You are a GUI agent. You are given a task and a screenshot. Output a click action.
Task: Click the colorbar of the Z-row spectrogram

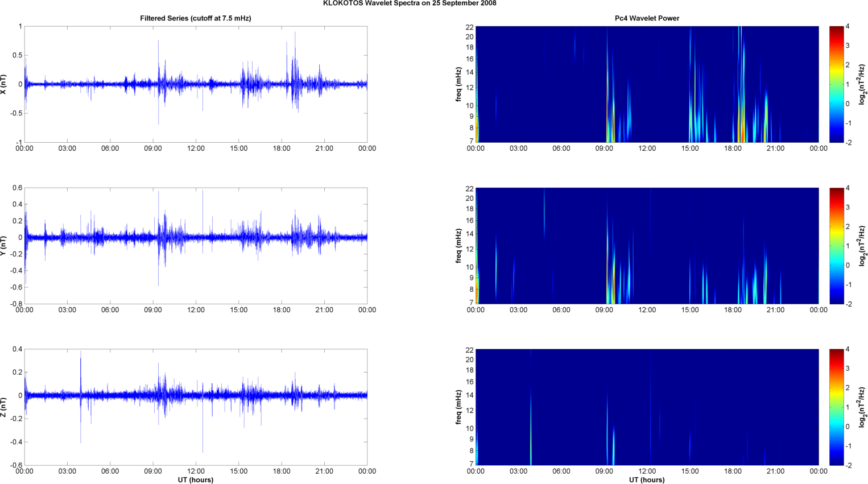click(x=836, y=407)
